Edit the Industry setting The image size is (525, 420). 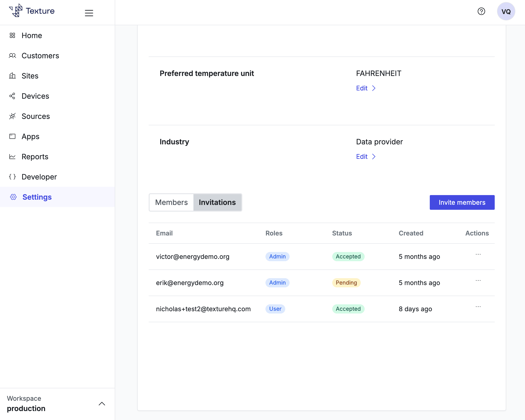point(366,157)
